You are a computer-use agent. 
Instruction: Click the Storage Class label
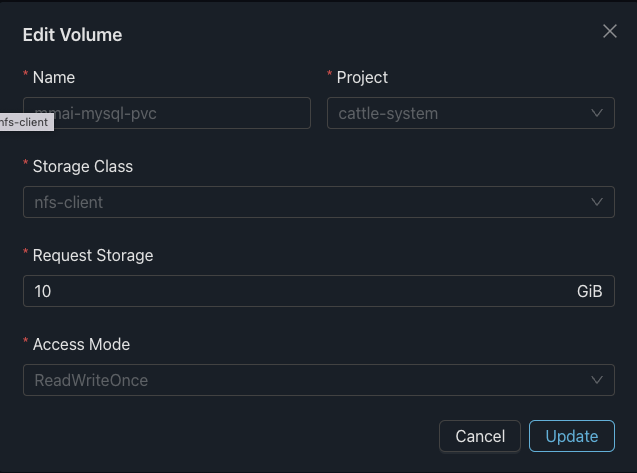83,166
